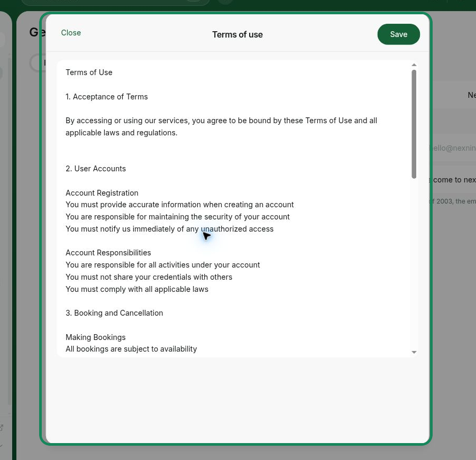Click the '2. User Accounts' heading line

click(96, 169)
